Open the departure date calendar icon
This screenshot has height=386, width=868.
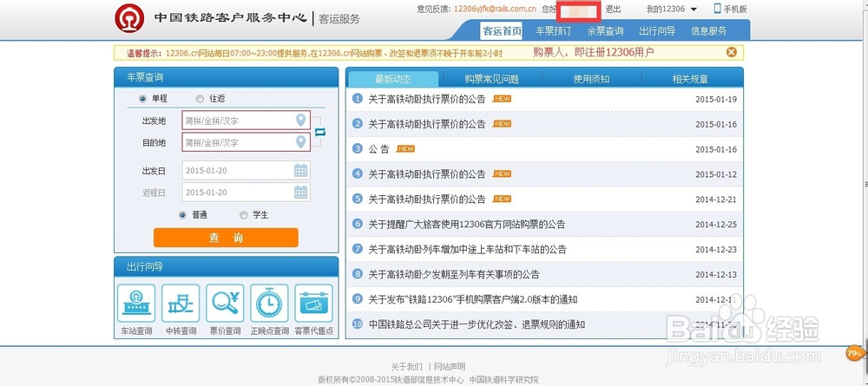pyautogui.click(x=300, y=170)
